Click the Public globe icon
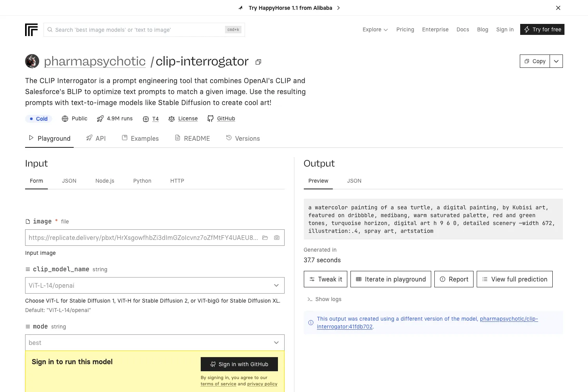This screenshot has height=392, width=588. pos(65,119)
